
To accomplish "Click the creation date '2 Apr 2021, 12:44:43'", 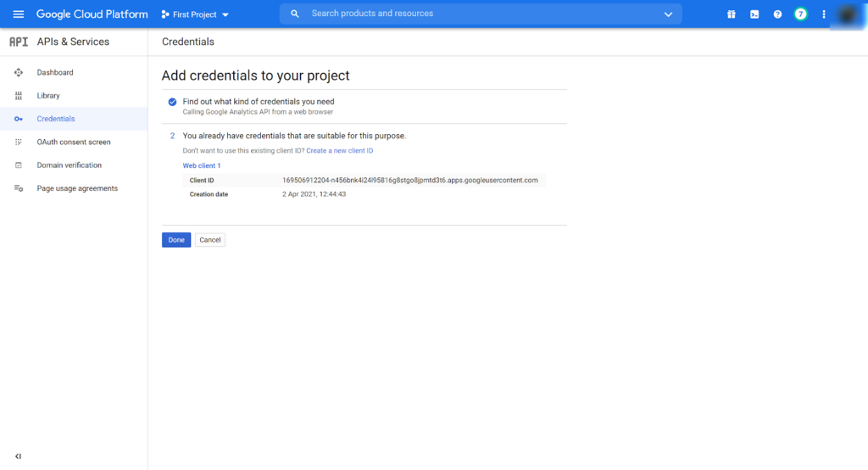I will pos(314,194).
